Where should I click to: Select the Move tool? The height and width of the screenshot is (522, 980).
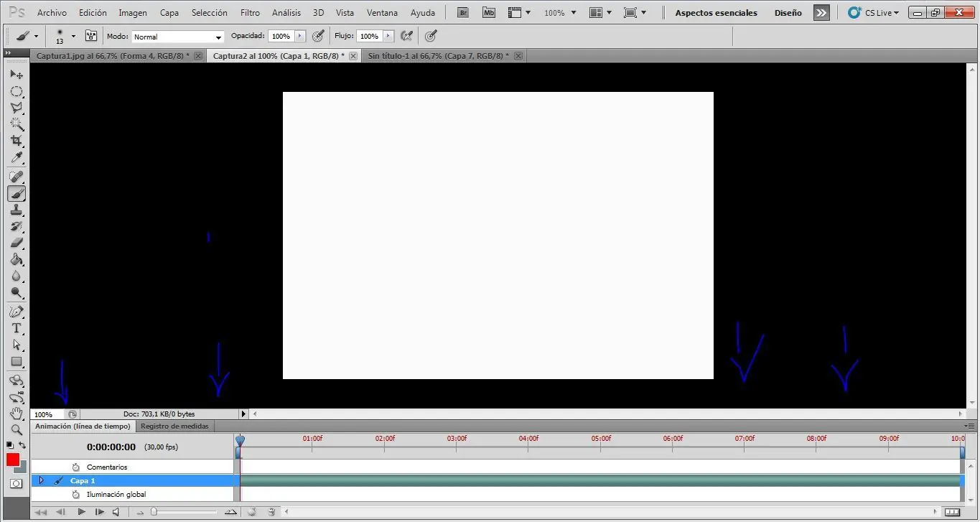pyautogui.click(x=16, y=74)
